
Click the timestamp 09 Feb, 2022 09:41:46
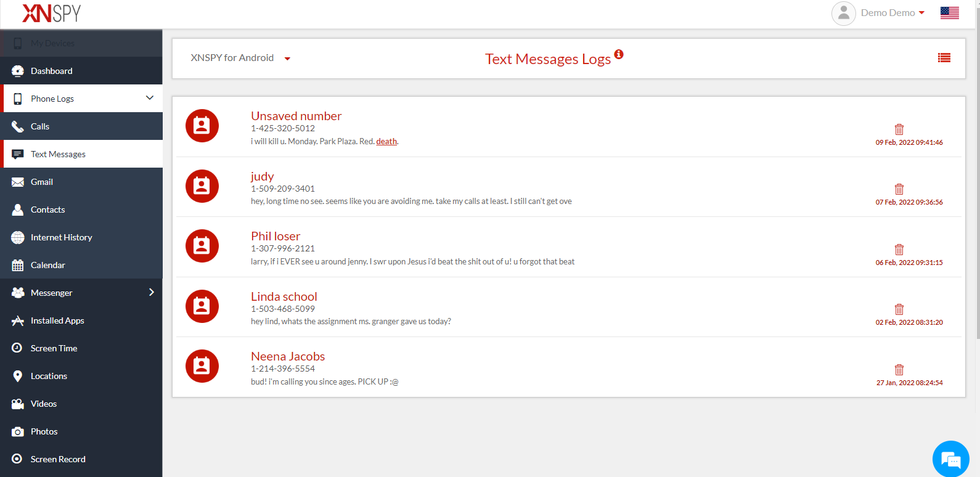tap(909, 142)
